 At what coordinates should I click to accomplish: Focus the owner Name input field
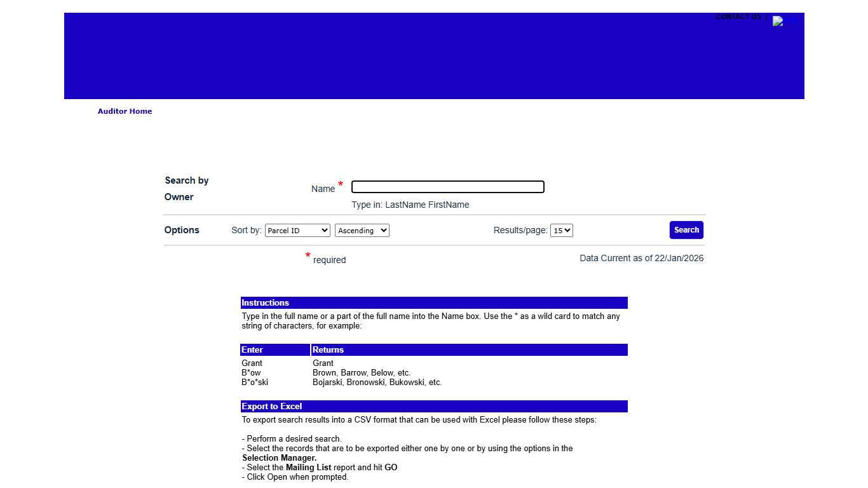click(447, 187)
